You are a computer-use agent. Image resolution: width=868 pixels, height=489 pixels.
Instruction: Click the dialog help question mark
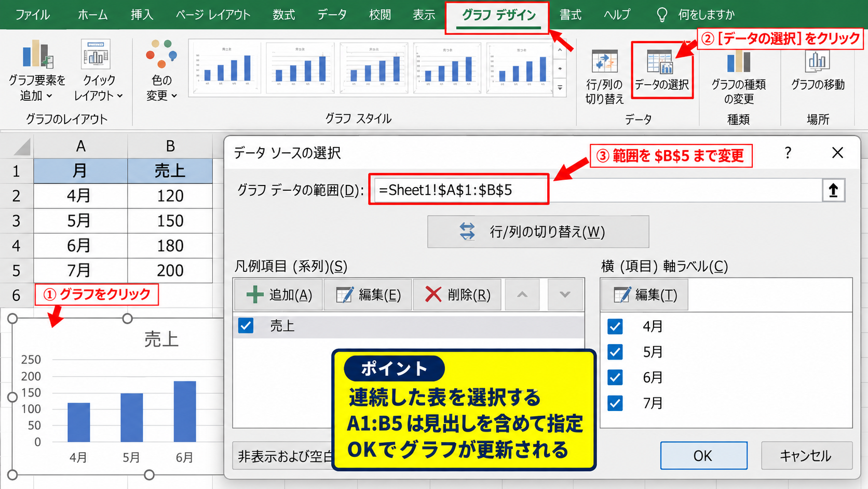point(788,153)
